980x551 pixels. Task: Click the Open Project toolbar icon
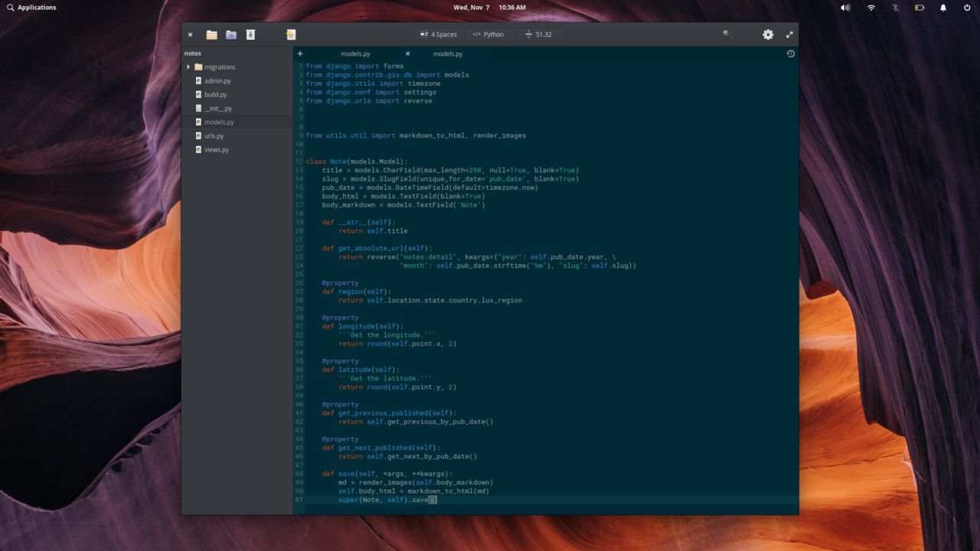click(x=231, y=34)
